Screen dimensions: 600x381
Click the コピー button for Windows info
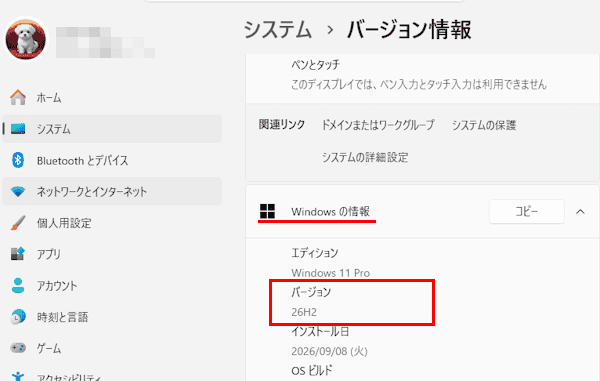pos(527,211)
